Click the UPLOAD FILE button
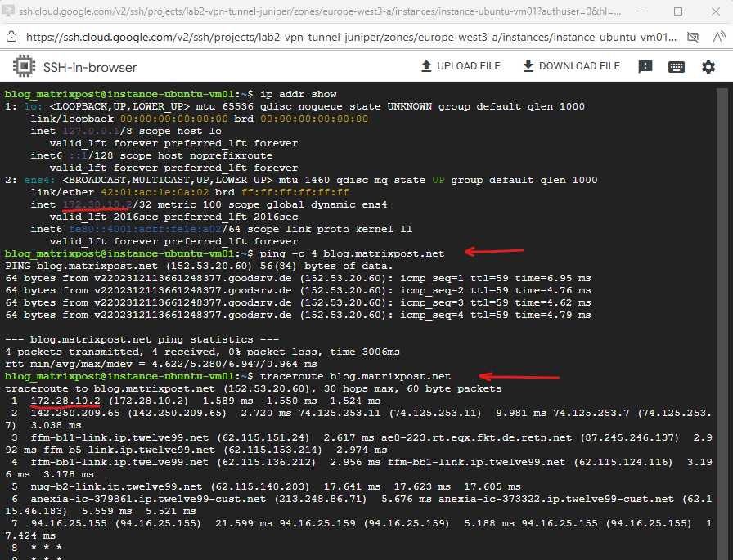 pyautogui.click(x=460, y=66)
